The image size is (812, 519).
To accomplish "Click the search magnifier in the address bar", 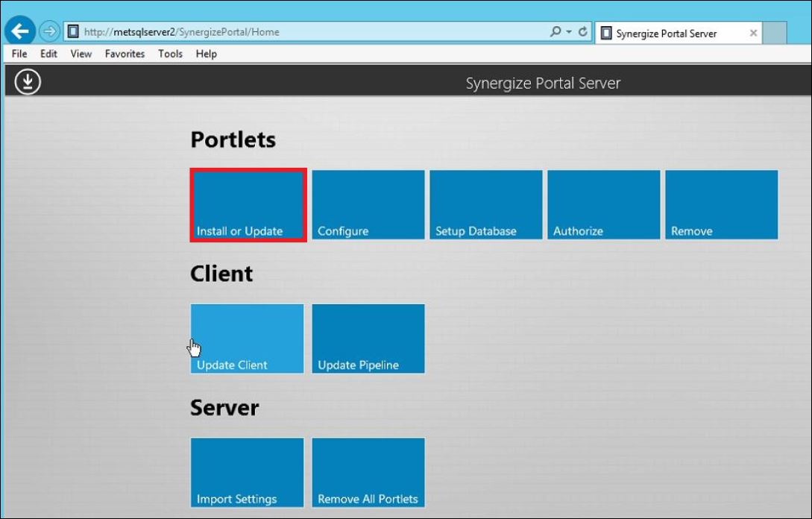I will coord(556,31).
